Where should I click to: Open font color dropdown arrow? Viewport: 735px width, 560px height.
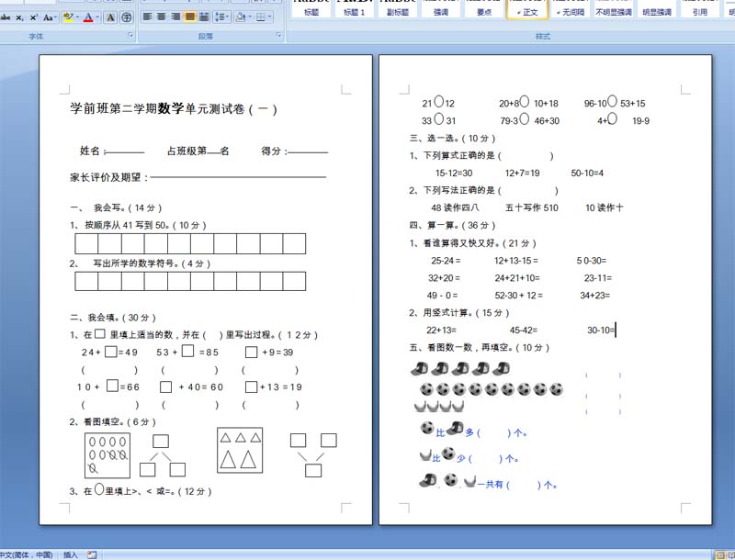pos(97,17)
